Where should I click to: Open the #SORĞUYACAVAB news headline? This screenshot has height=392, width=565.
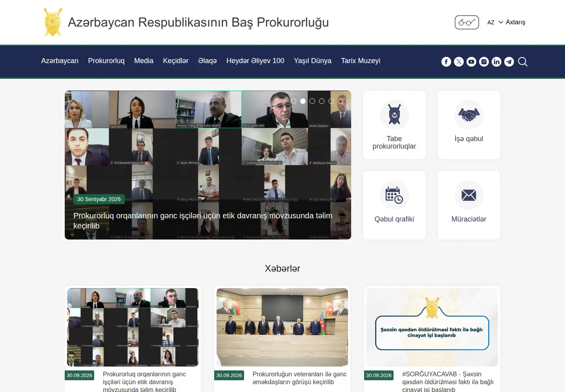448,382
